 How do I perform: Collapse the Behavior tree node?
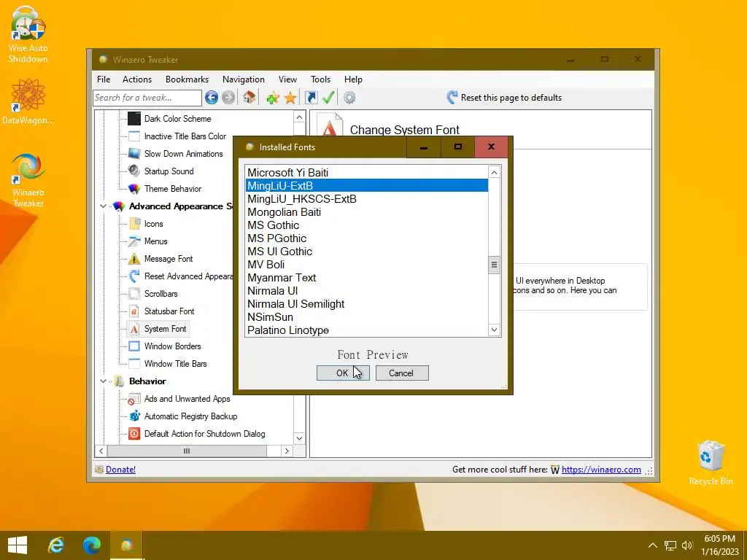point(103,381)
